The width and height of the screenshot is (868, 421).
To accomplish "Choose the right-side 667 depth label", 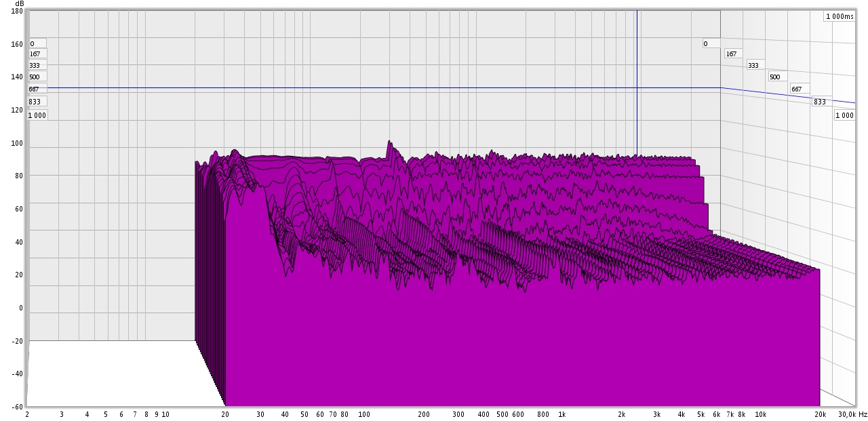I will [799, 89].
